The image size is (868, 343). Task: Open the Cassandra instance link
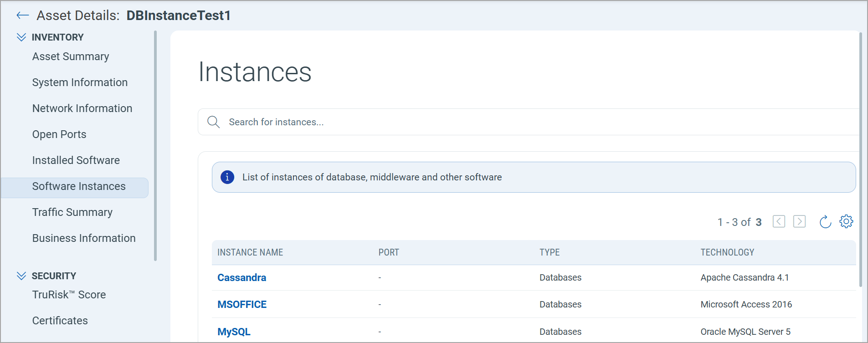241,277
